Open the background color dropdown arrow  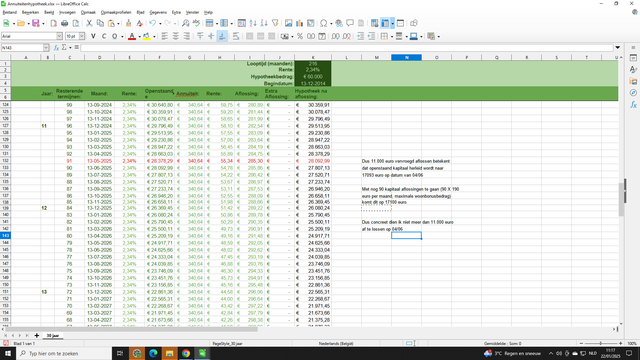[x=154, y=36]
